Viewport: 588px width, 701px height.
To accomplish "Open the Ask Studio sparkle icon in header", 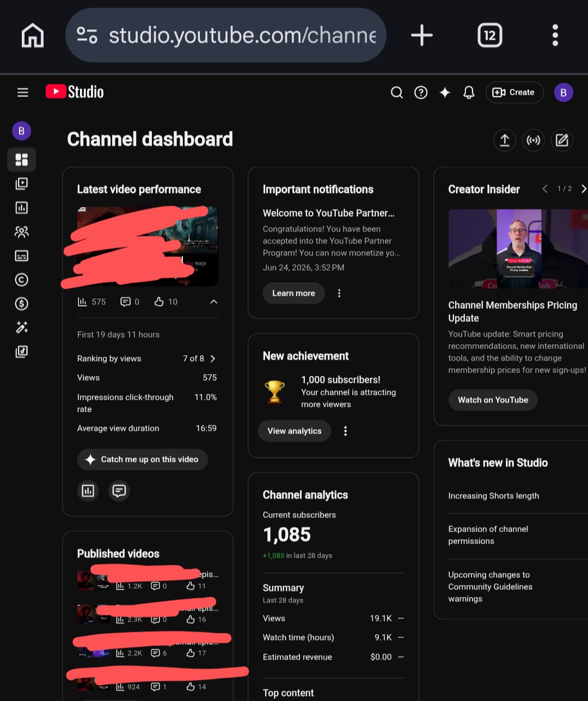I will tap(445, 93).
